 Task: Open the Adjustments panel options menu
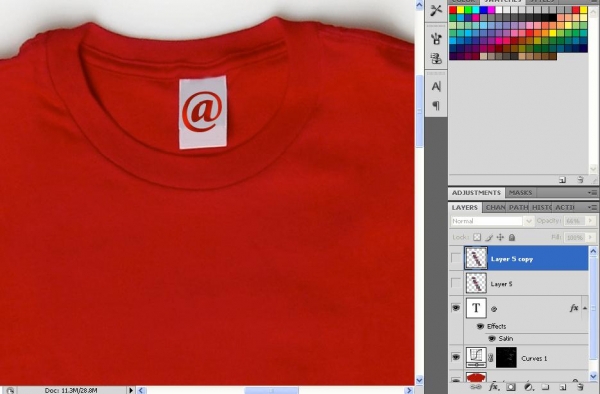(x=592, y=193)
